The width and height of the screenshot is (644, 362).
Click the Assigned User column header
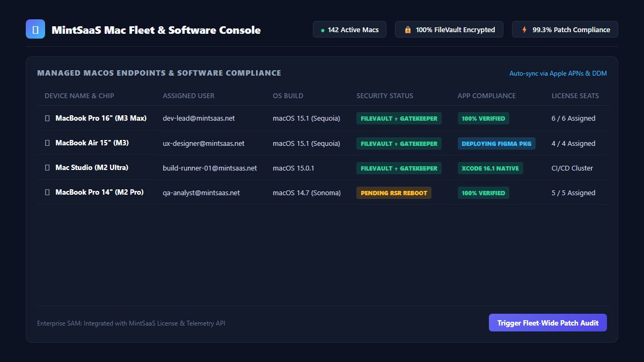[x=188, y=95]
